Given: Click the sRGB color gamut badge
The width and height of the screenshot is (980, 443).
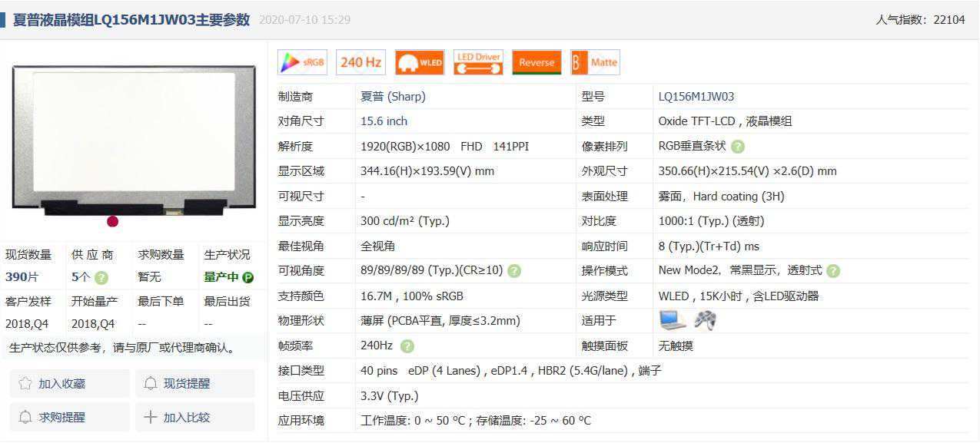Looking at the screenshot, I should pyautogui.click(x=302, y=63).
